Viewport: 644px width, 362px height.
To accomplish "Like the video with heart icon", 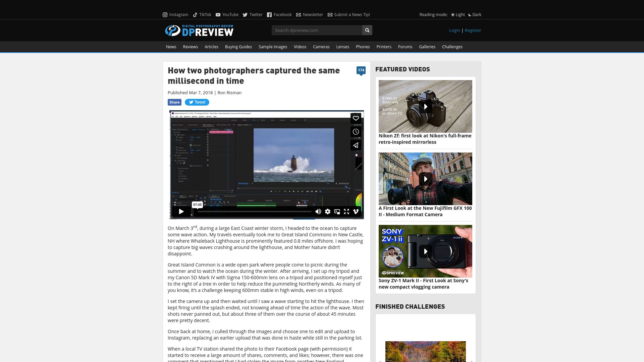I will [356, 118].
